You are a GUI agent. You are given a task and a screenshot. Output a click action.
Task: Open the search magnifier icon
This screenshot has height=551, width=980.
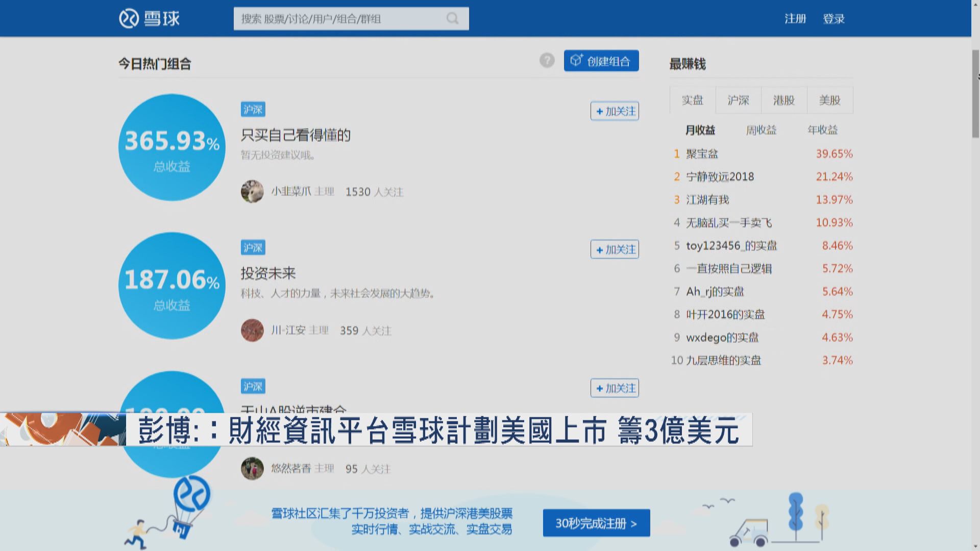[452, 18]
